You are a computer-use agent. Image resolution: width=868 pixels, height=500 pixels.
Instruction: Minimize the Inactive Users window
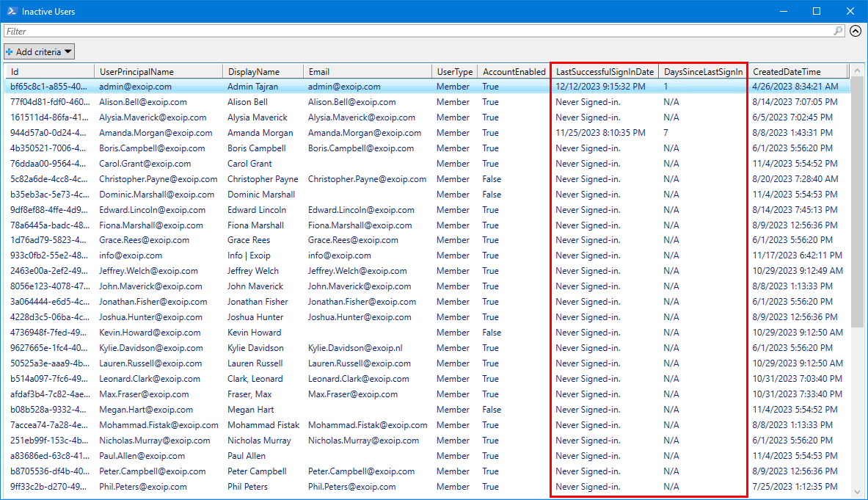[x=783, y=11]
